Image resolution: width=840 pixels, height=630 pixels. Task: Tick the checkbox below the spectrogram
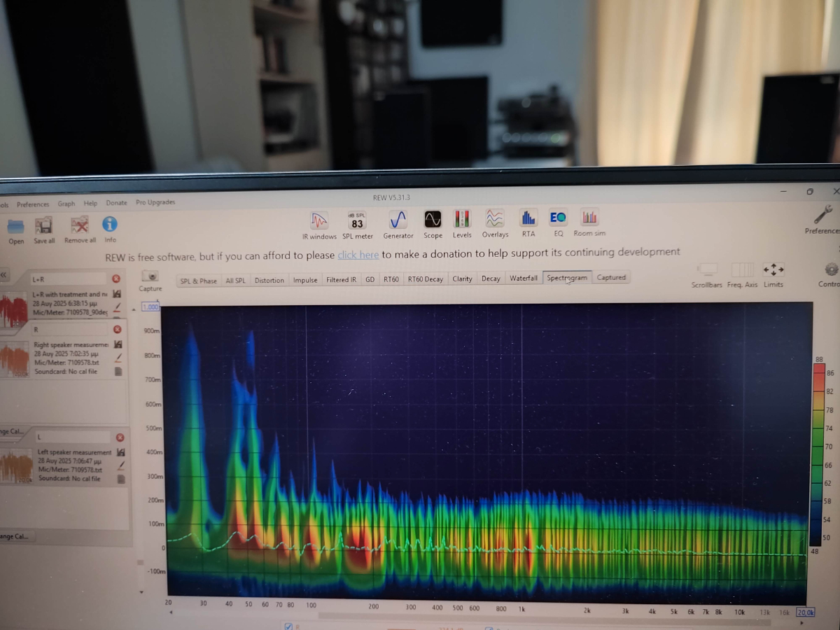click(x=289, y=626)
